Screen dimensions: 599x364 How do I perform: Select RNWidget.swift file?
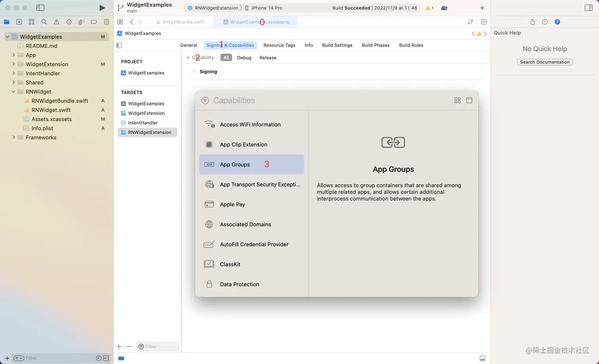coord(51,110)
